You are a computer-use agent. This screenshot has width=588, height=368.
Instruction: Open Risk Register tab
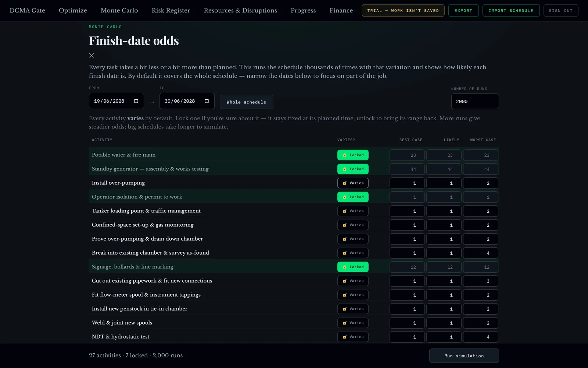click(171, 10)
